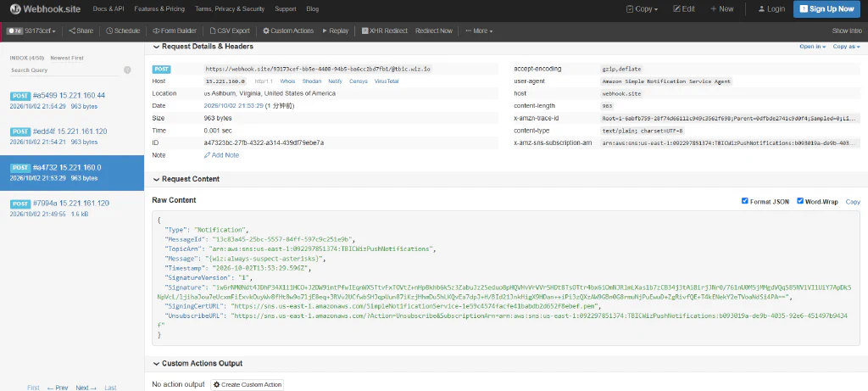Select request #a4732 from 15.221.160.0
Viewport: 868px width, 391px height.
pos(72,173)
